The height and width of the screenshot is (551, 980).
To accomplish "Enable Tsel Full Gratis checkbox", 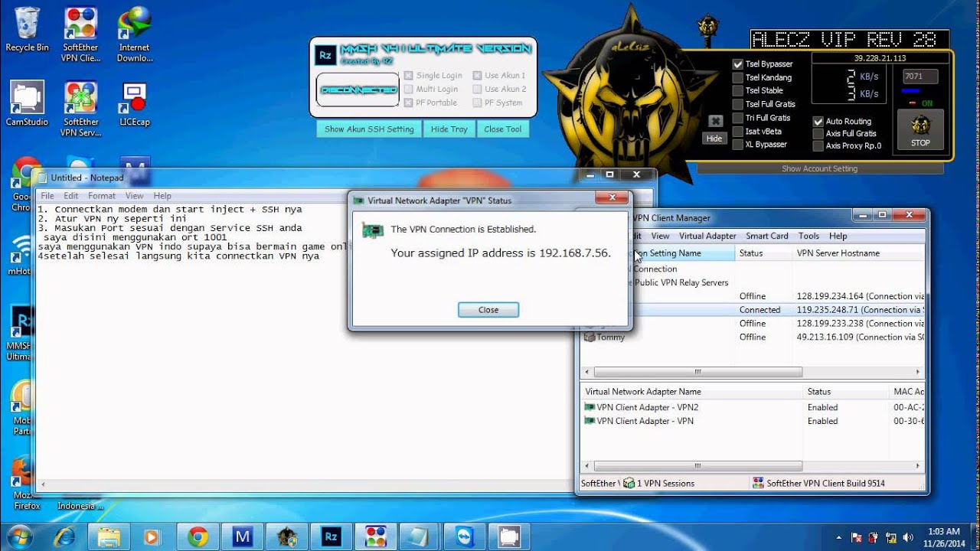I will 738,104.
